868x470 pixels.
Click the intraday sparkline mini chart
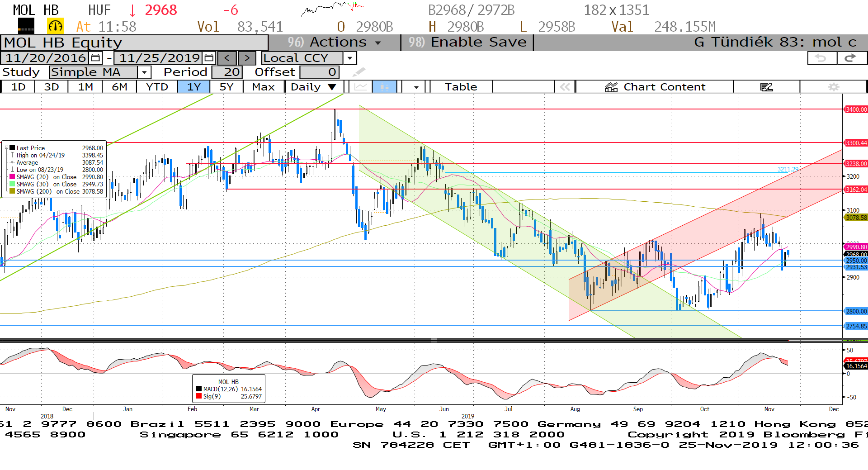332,9
